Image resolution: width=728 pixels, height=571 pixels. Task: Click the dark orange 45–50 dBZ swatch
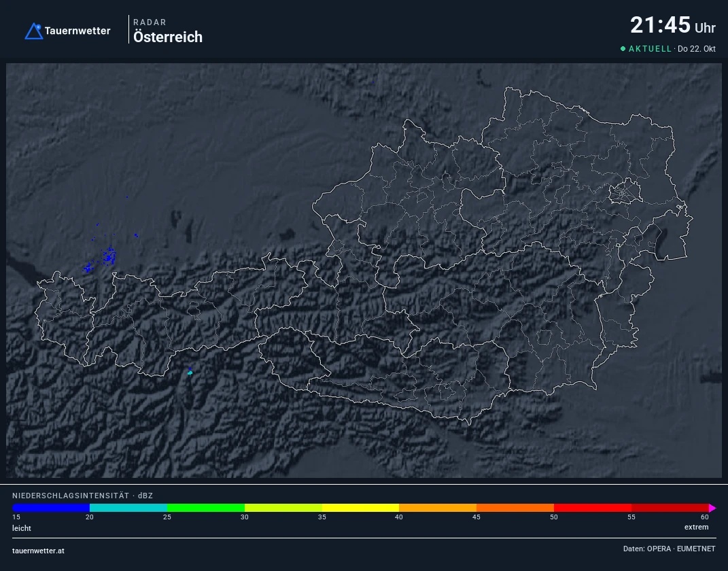[515, 508]
